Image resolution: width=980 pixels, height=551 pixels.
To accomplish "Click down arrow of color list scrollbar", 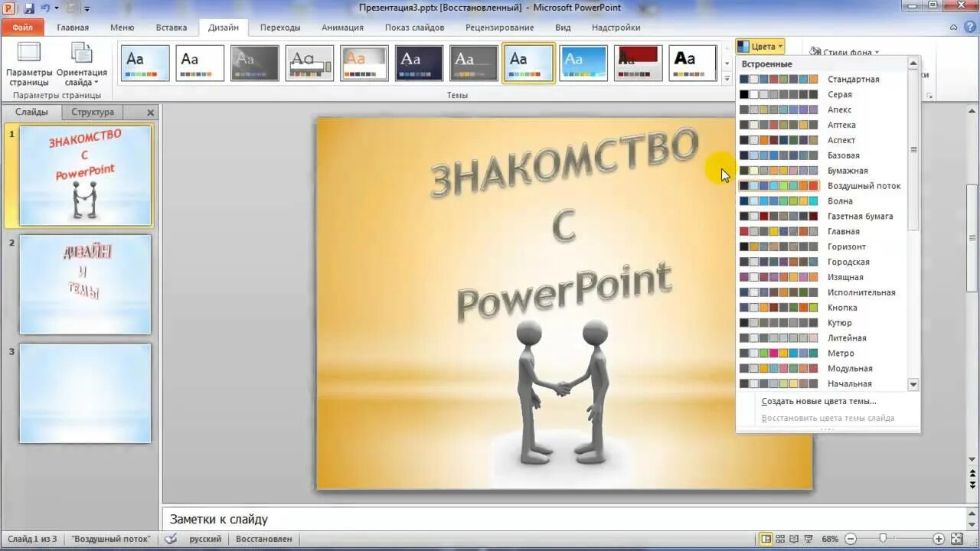I will (x=913, y=384).
